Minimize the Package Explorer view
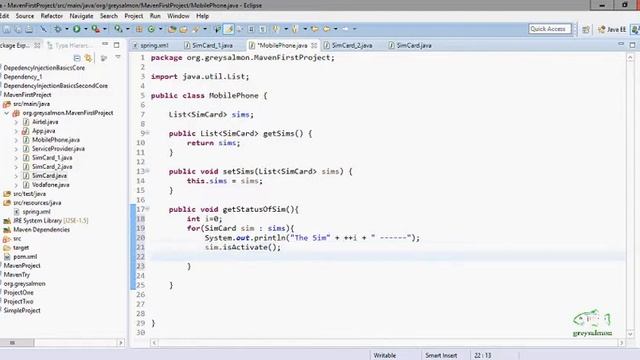This screenshot has width=640, height=360. (105, 44)
